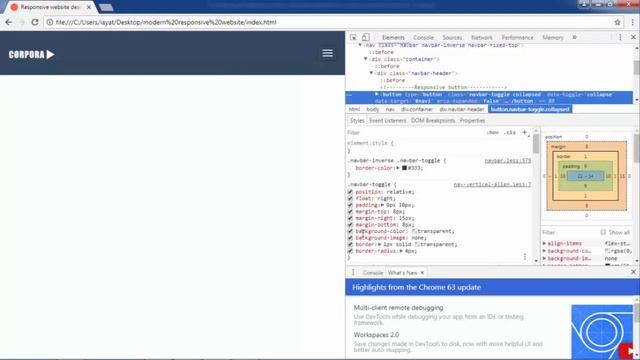Open the nav-vertical-align.less source link
This screenshot has height=360, width=640.
click(x=492, y=184)
